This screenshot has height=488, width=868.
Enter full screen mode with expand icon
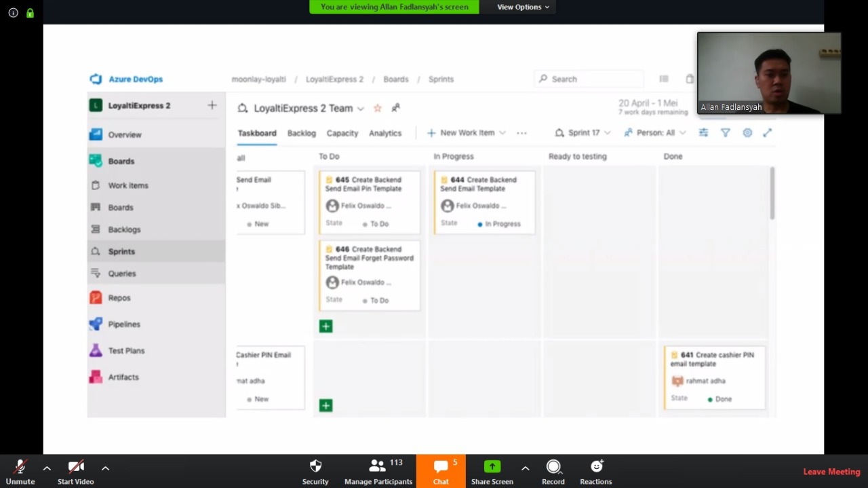click(768, 133)
